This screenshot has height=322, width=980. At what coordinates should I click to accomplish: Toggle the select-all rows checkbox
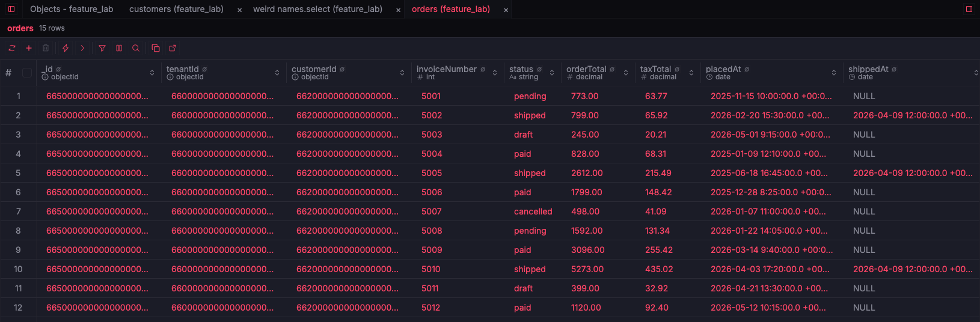point(27,73)
